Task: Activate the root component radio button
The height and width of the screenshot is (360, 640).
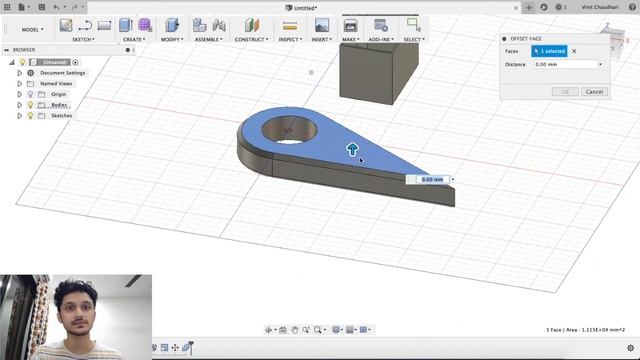Action: [x=76, y=62]
